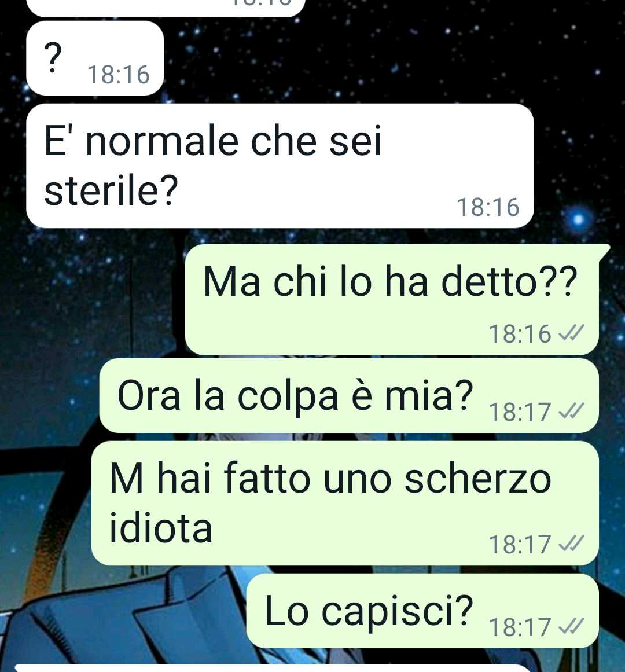Click double-check icon next to 'Lo capisci?'

click(x=571, y=627)
